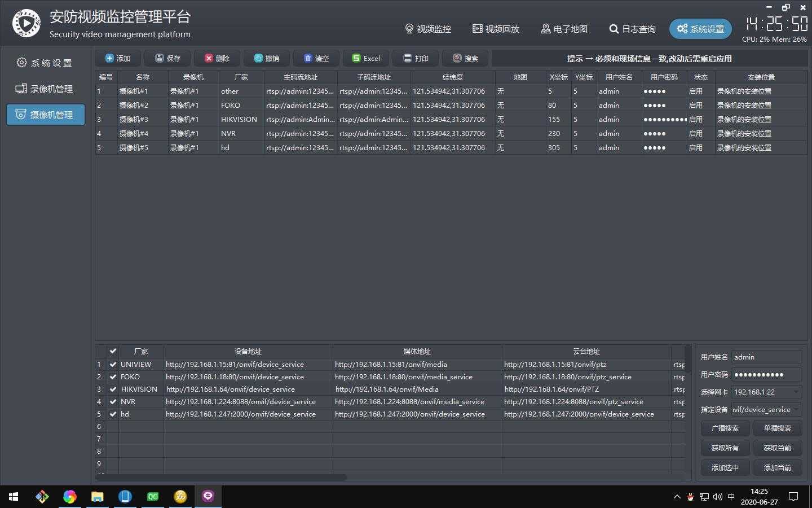Click the HIKVISION vendor cell in camera table
812x508 pixels.
[241, 119]
